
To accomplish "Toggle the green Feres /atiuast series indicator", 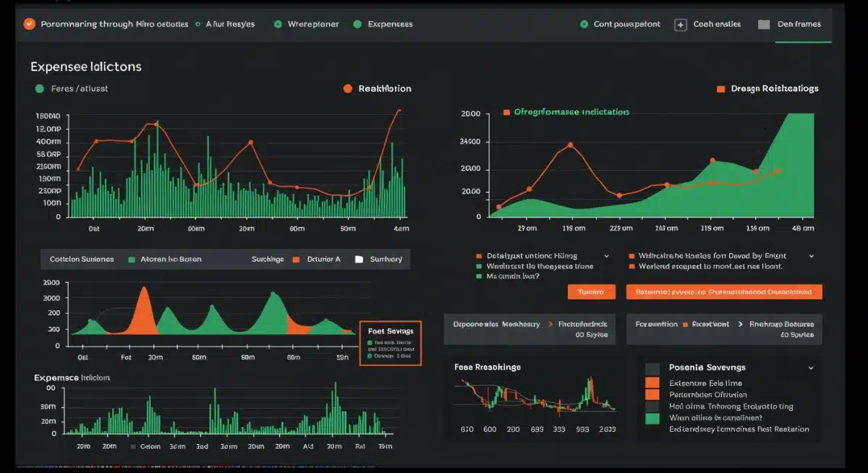I will tap(40, 89).
